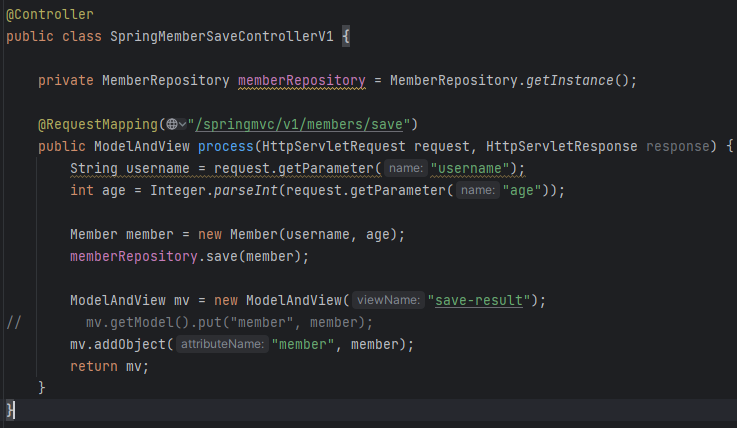Click the globe icon in @RequestMapping
The image size is (737, 428).
(x=172, y=125)
